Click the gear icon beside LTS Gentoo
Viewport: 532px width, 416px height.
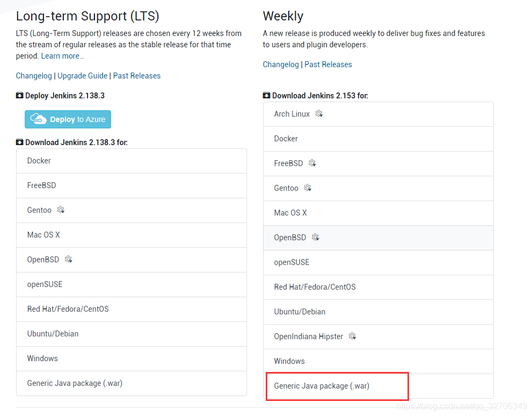[x=61, y=210]
